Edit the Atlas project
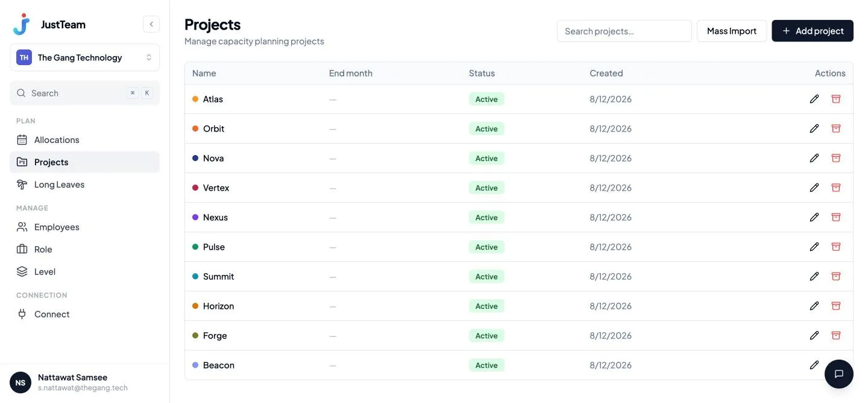The width and height of the screenshot is (868, 403). pyautogui.click(x=814, y=99)
